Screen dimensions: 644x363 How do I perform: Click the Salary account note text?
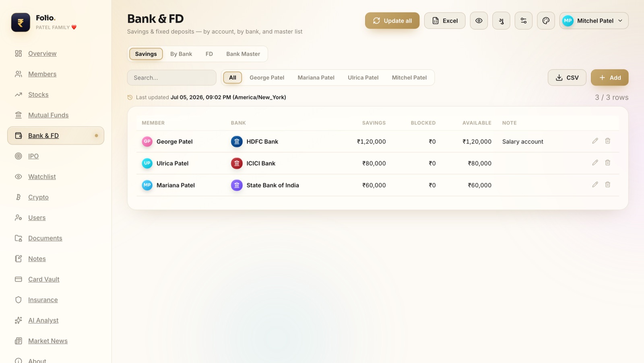tap(523, 142)
